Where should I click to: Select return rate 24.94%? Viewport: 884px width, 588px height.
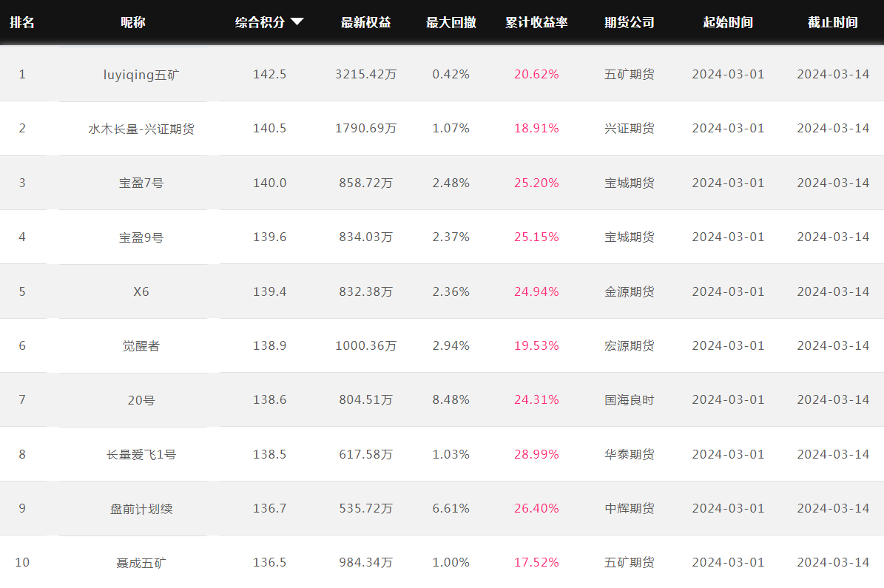[536, 291]
